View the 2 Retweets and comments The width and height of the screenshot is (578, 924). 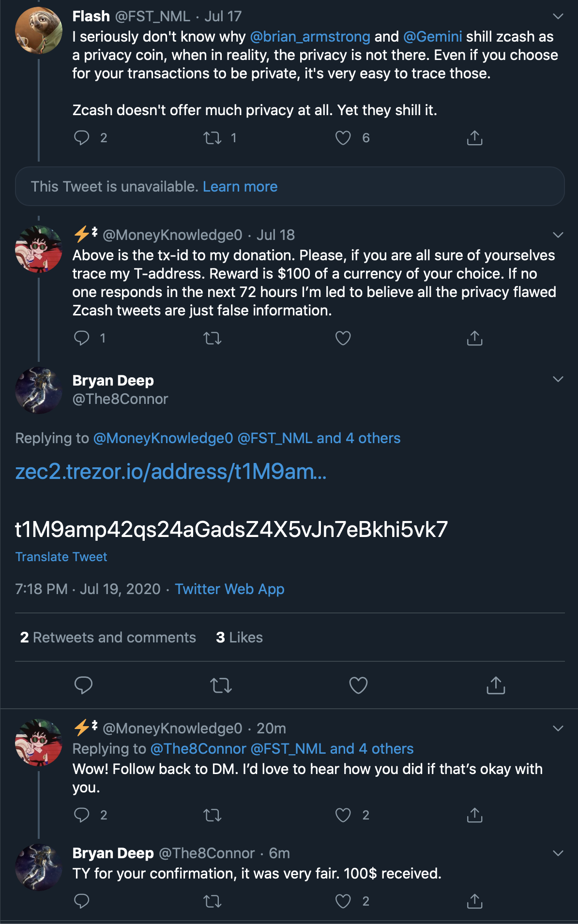[108, 638]
